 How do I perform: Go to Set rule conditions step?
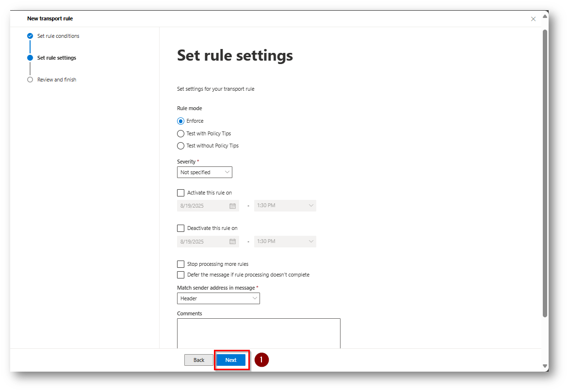click(58, 36)
